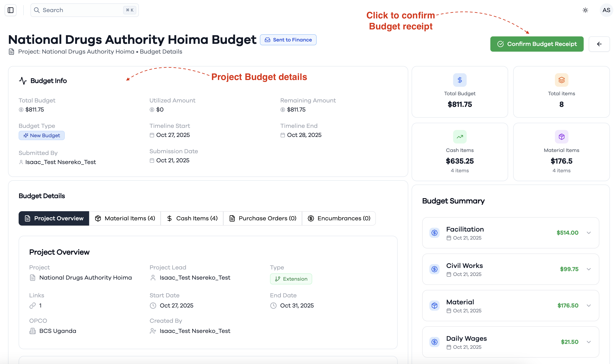
Task: Click the BCS Uganda OPCO value
Action: click(x=58, y=331)
